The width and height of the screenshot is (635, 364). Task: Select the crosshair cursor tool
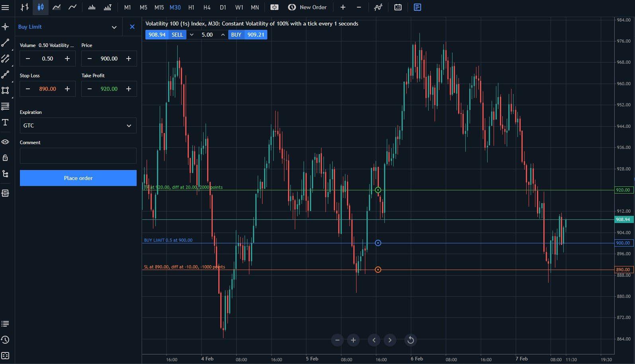[x=5, y=27]
